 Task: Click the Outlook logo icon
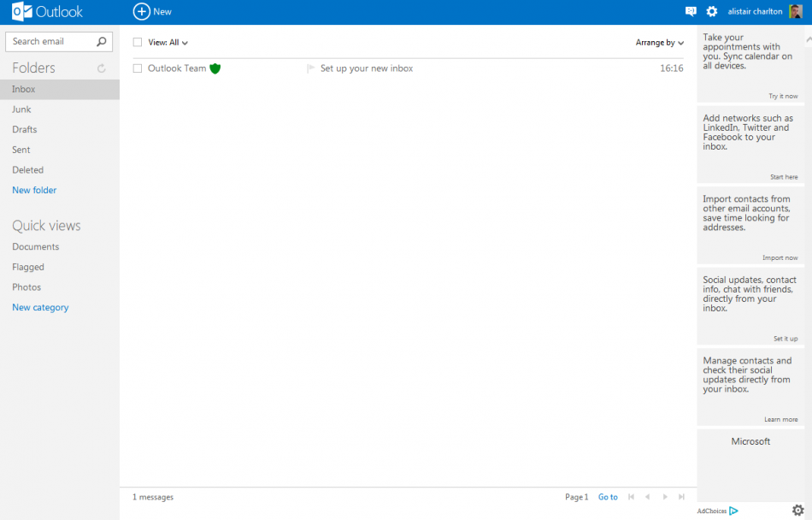coord(21,11)
